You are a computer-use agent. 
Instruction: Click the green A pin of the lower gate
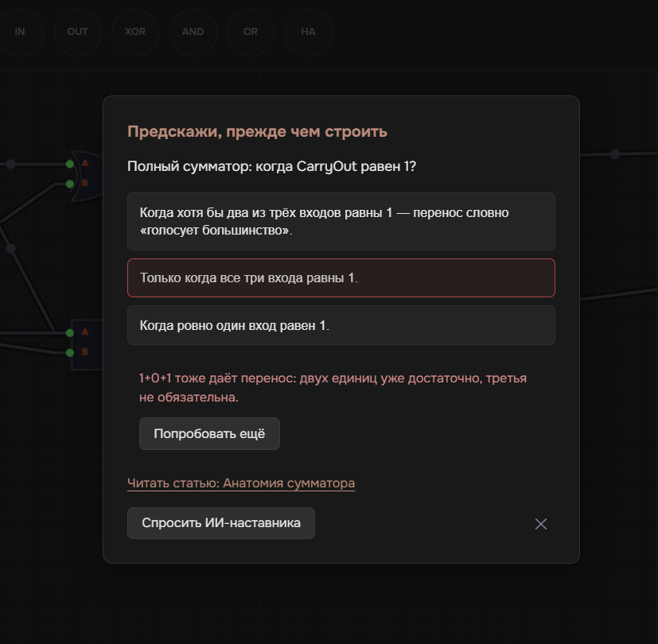click(x=70, y=333)
